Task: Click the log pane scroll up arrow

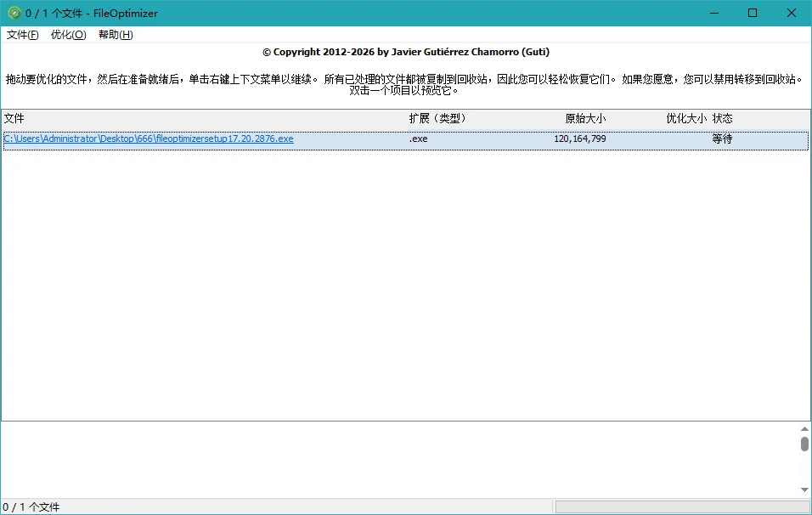Action: click(x=804, y=428)
